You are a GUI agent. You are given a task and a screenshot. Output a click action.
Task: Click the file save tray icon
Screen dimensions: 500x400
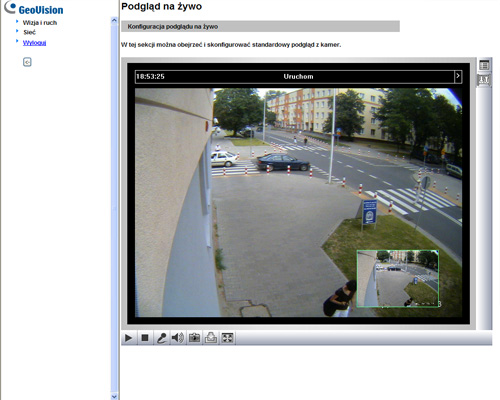tap(211, 338)
